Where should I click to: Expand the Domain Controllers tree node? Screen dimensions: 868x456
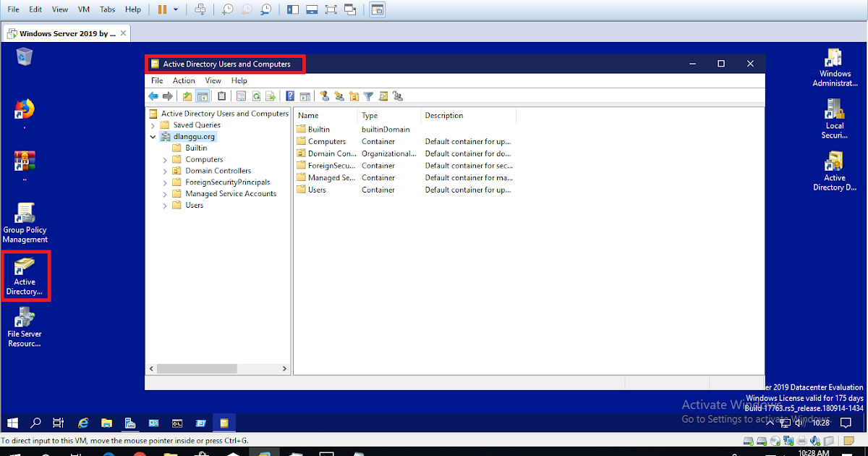pyautogui.click(x=165, y=171)
